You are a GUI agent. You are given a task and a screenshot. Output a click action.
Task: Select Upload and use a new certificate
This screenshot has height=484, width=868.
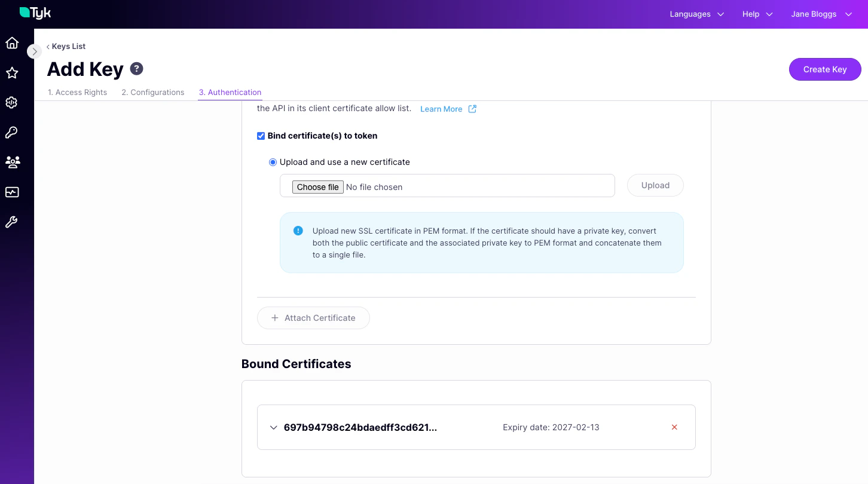coord(273,162)
